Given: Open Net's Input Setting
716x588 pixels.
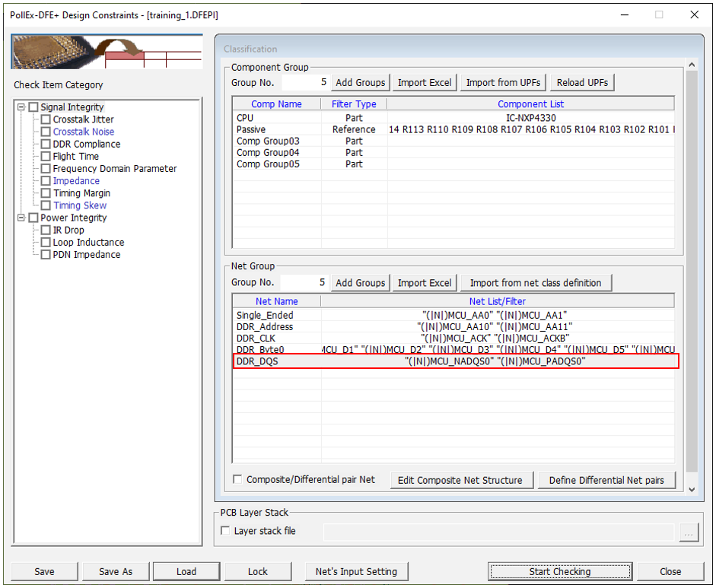Looking at the screenshot, I should pyautogui.click(x=356, y=571).
